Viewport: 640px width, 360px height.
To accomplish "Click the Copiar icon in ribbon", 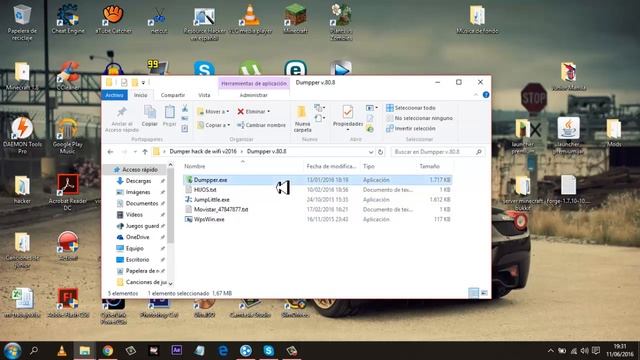I will [x=150, y=116].
